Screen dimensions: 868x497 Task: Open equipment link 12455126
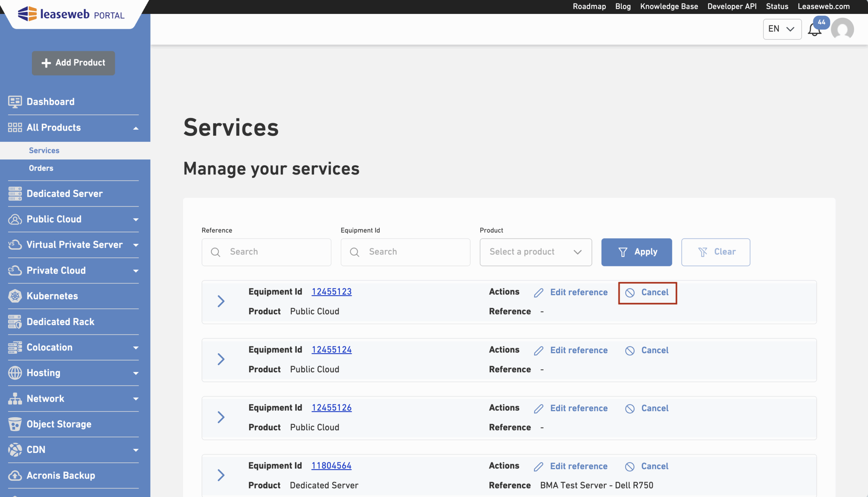(x=332, y=408)
